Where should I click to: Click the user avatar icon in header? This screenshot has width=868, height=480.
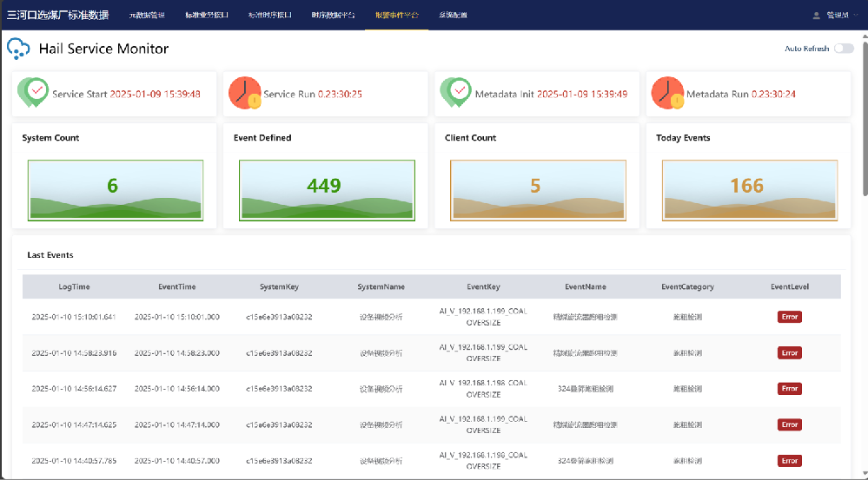click(816, 15)
